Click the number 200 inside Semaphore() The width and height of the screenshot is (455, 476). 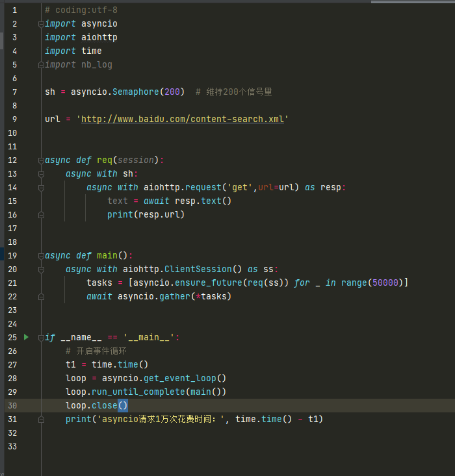[x=172, y=92]
